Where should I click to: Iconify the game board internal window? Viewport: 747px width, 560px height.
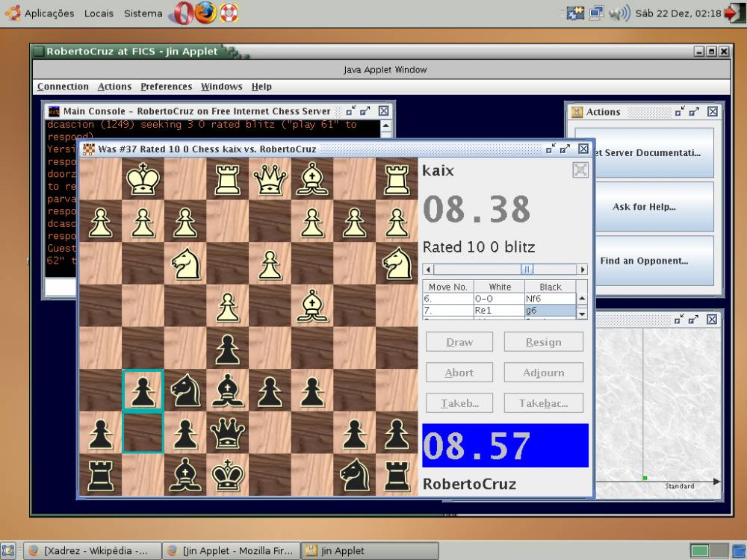[x=551, y=149]
